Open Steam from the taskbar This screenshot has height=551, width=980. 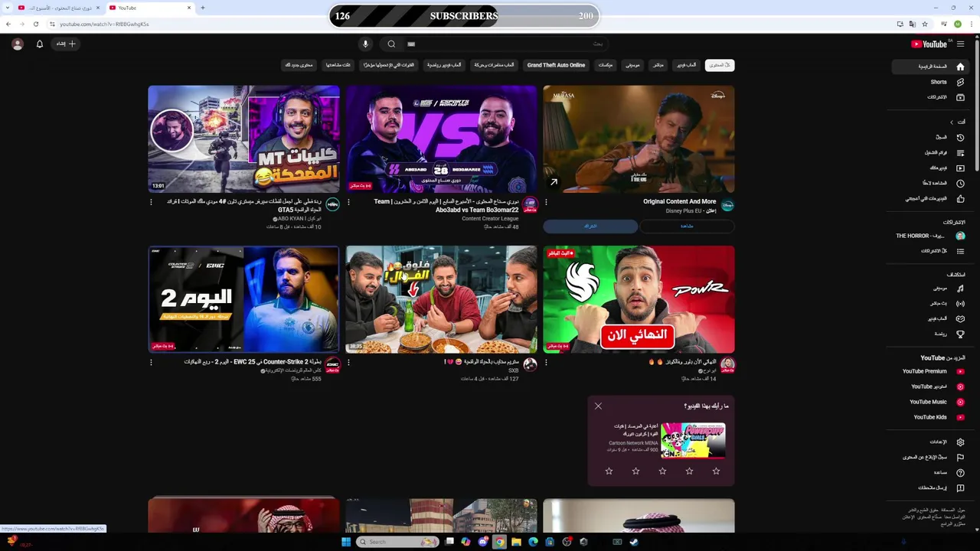634,542
